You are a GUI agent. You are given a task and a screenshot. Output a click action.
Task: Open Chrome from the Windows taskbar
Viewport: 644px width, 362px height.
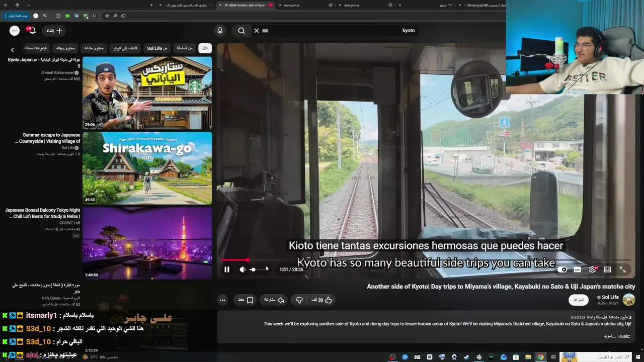click(540, 357)
